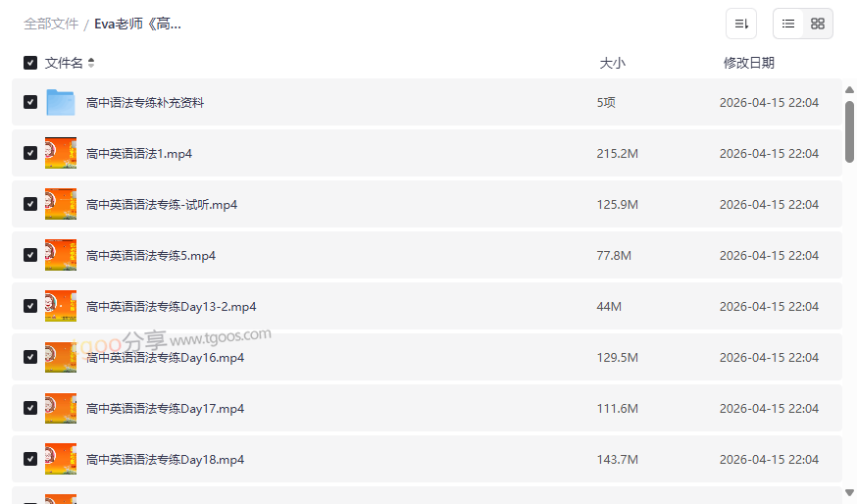Viewport: 857px width, 504px height.
Task: Uncheck the 高中语法专练补充资料 folder checkbox
Action: 30,102
